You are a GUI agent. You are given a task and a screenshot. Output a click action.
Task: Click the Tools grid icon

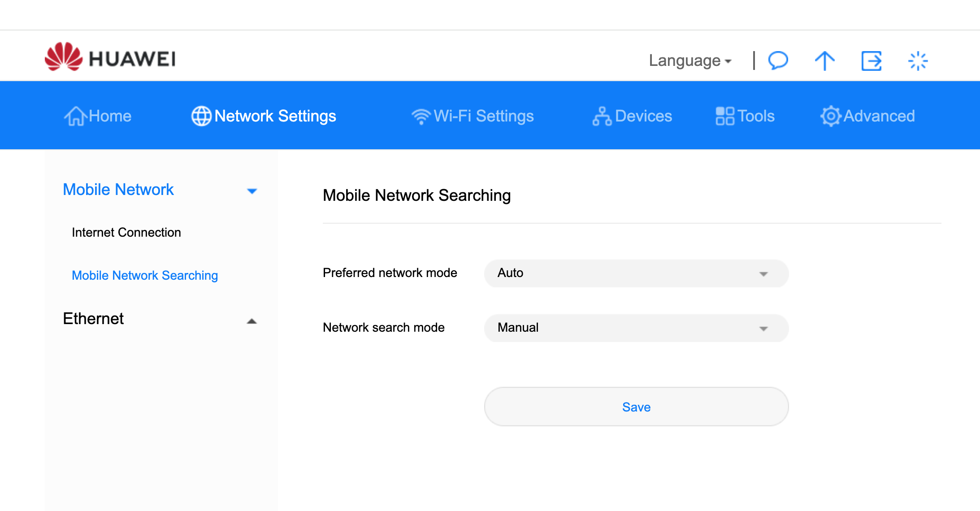tap(724, 116)
